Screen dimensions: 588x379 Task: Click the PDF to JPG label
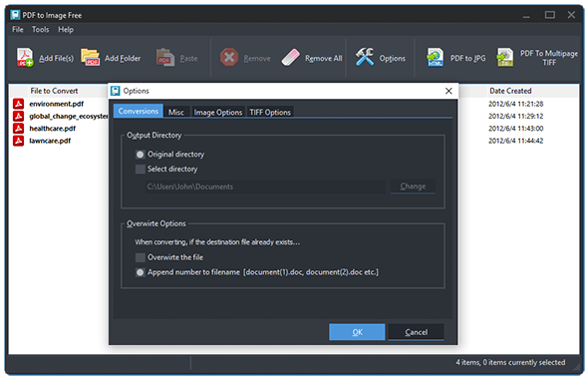468,58
